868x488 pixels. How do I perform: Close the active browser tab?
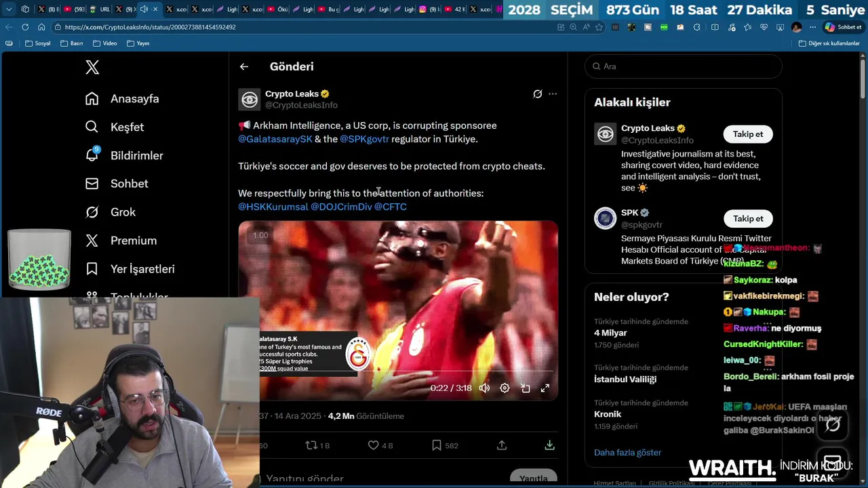[156, 9]
